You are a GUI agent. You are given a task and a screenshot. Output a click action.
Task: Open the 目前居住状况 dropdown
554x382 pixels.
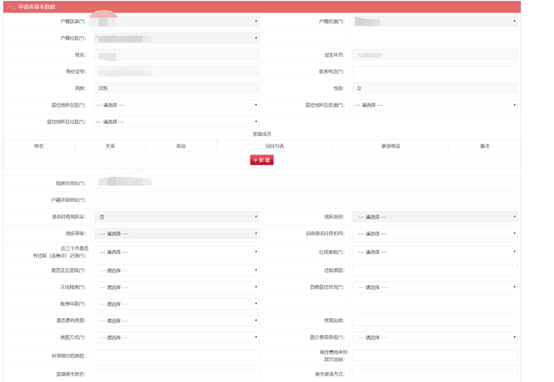pos(435,287)
